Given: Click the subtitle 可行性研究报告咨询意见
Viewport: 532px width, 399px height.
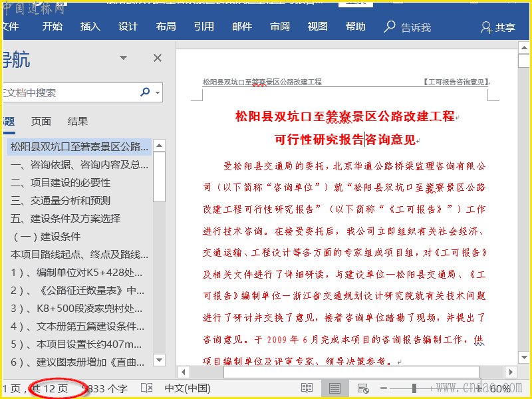Looking at the screenshot, I should click(x=344, y=140).
